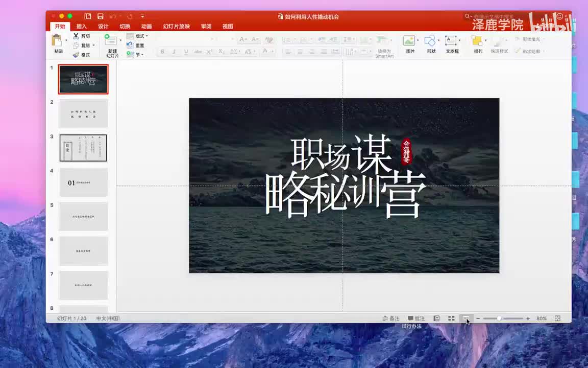Viewport: 588px width, 368px height.
Task: Click the zoom slider handle
Action: (x=499, y=318)
